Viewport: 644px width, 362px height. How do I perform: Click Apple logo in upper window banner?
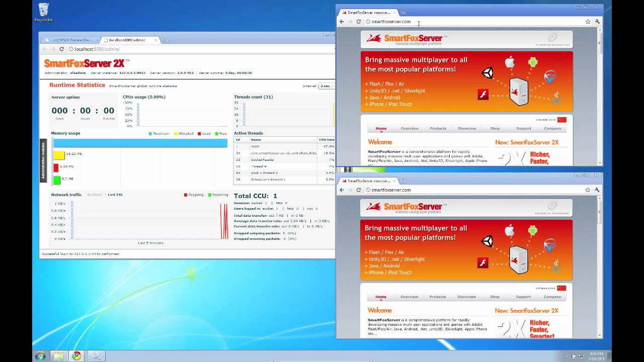pos(510,62)
